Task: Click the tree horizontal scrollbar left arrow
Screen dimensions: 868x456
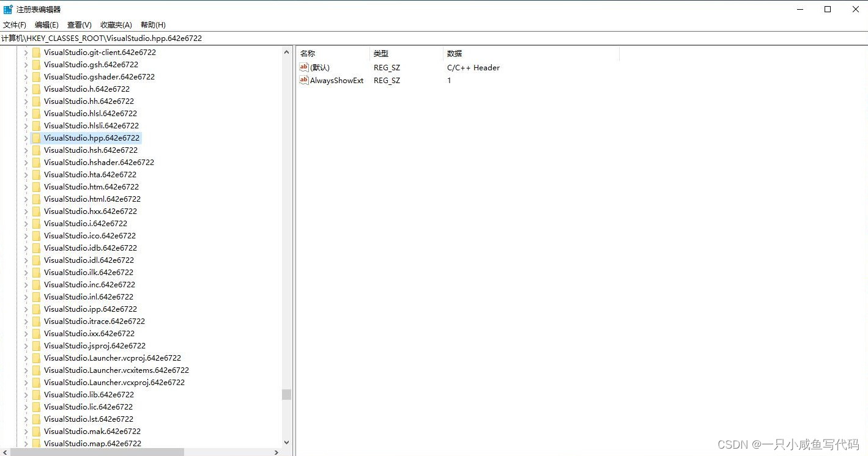Action: tap(6, 452)
